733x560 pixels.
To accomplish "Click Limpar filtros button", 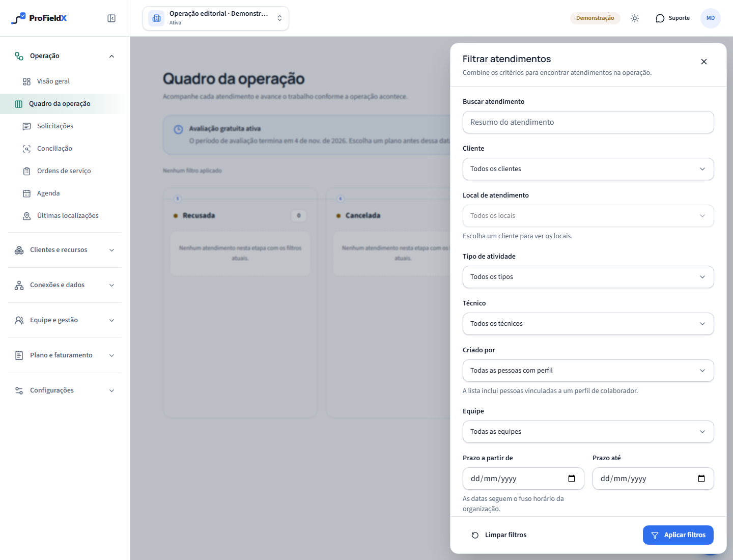I will [499, 535].
